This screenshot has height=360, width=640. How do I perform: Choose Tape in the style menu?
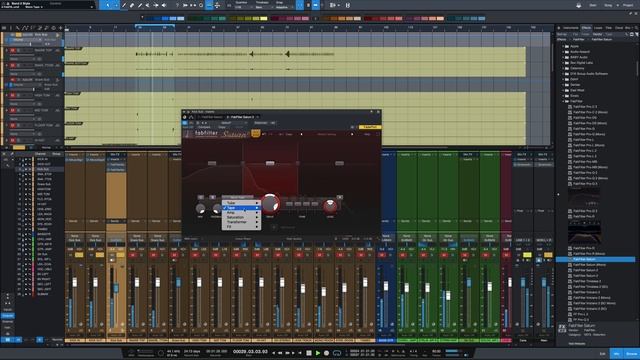(241, 208)
